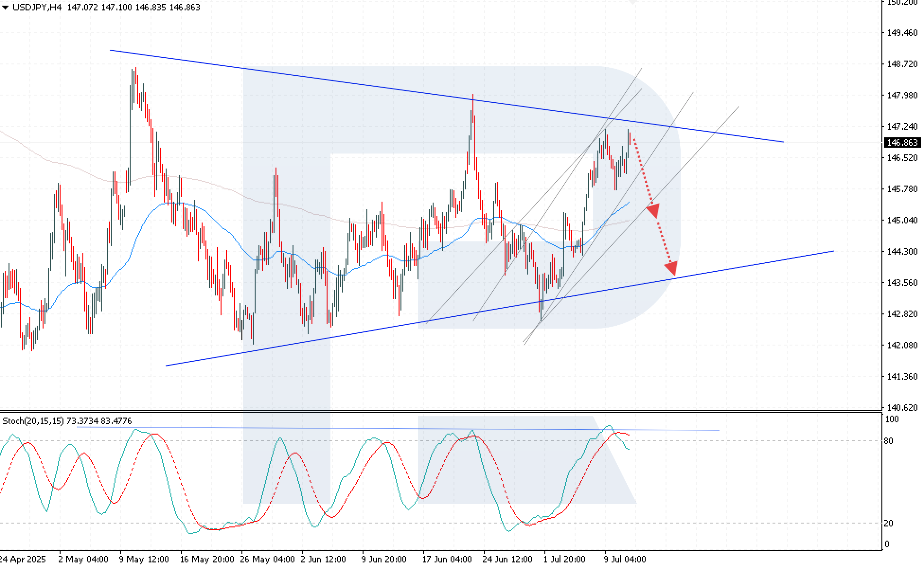The width and height of the screenshot is (924, 570).
Task: Click the USDJPY,H4 symbol title
Action: click(x=36, y=8)
